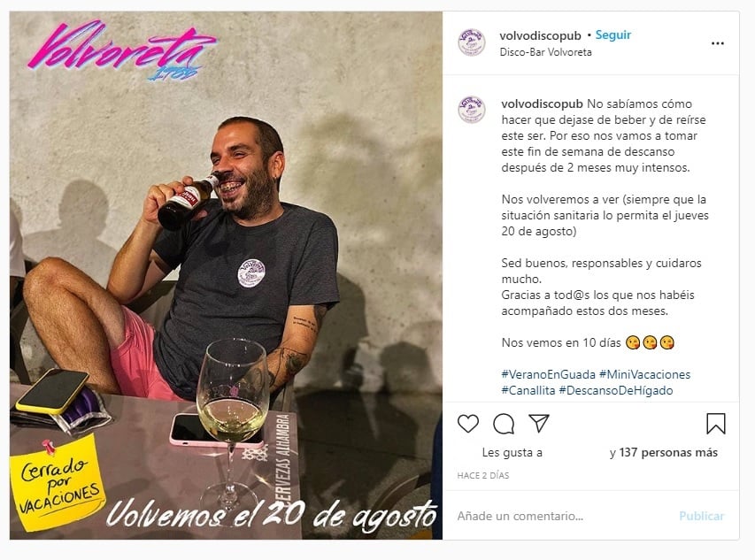Viewport: 755px width, 560px height.
Task: Open volvodiscopub header profile avatar
Action: [472, 42]
